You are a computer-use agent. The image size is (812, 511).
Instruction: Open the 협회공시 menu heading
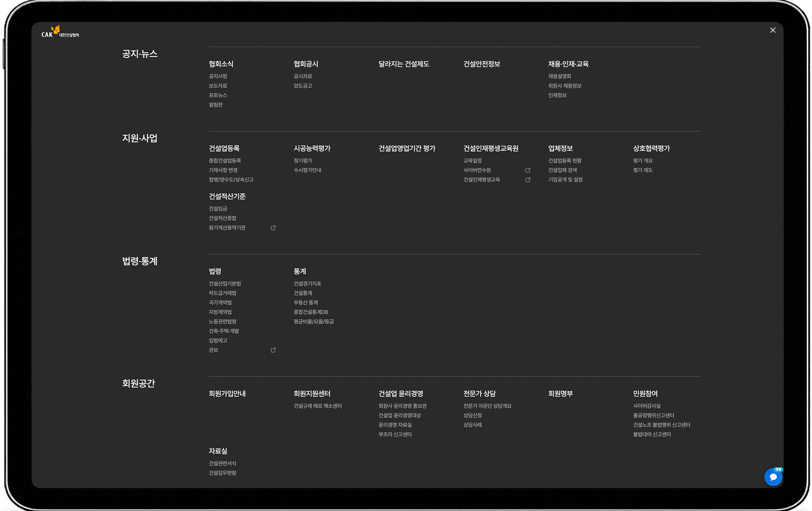click(x=306, y=64)
